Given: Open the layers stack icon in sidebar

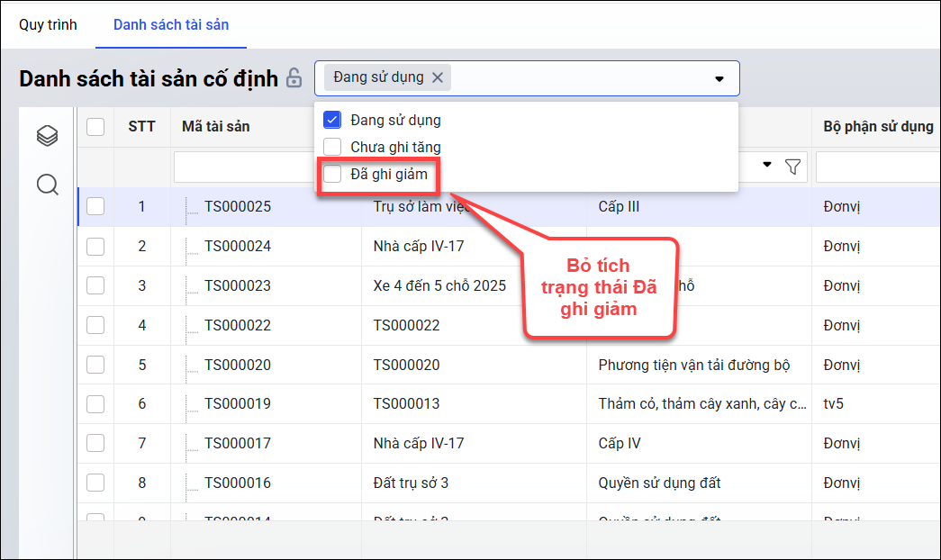Looking at the screenshot, I should (48, 136).
